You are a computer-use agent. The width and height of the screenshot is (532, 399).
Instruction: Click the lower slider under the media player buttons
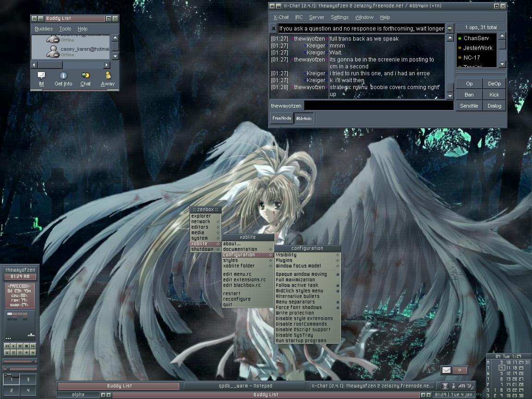point(20,369)
